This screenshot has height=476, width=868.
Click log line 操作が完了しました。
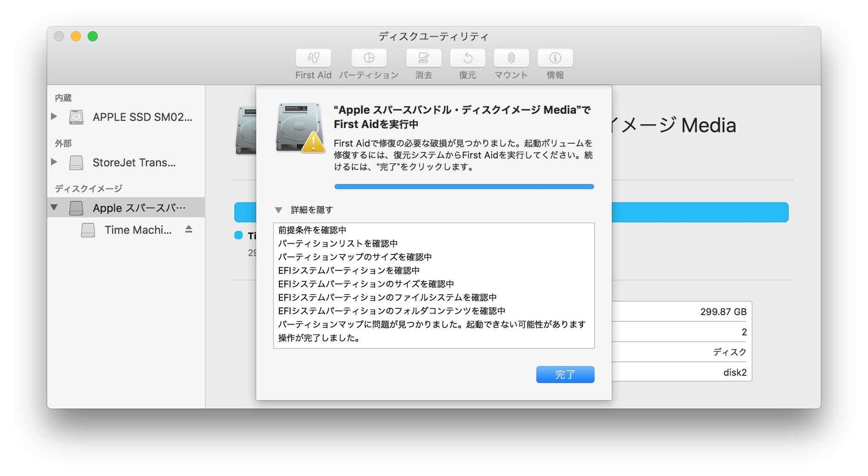[319, 338]
